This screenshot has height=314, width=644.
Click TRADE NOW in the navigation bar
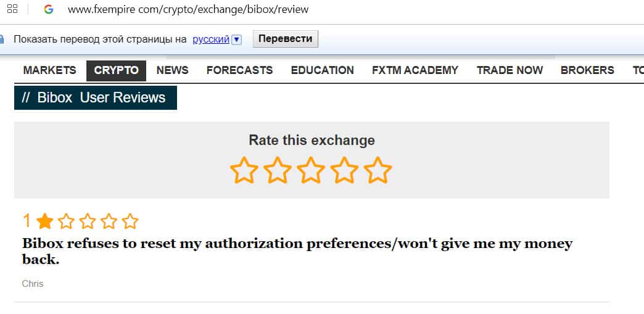coord(510,70)
